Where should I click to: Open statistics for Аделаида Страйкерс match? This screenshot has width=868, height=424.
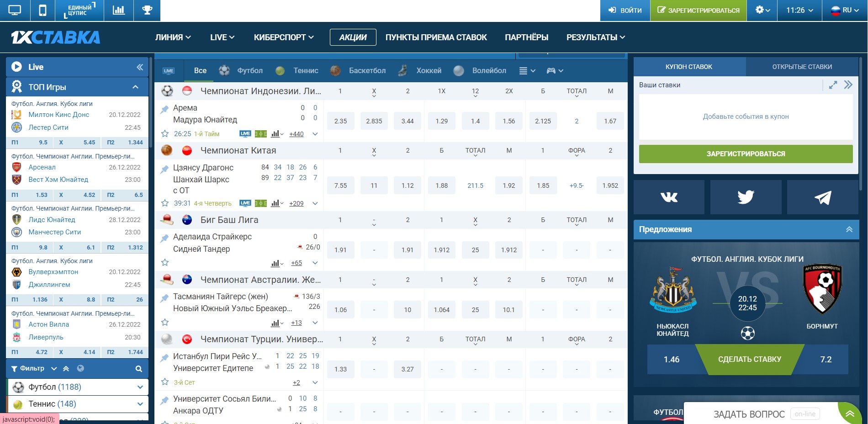click(277, 263)
